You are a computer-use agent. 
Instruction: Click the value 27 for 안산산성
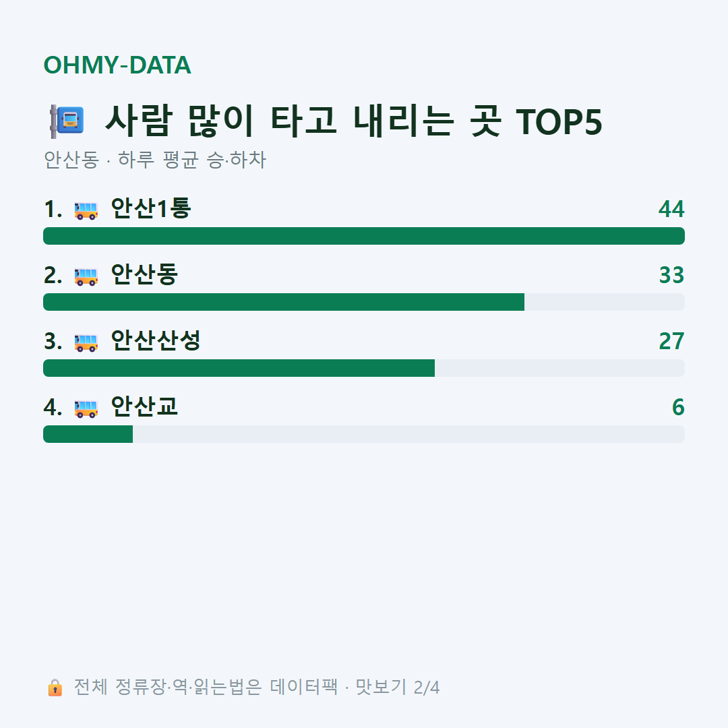point(671,341)
